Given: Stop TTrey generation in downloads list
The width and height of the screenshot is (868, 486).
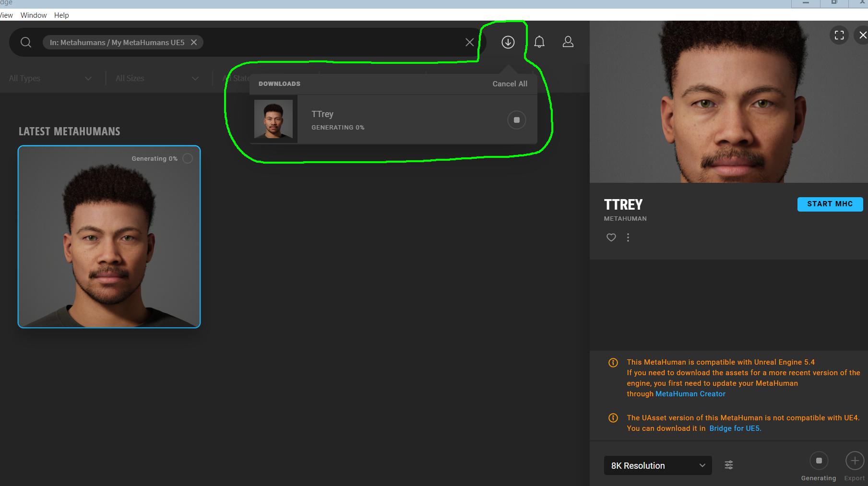Looking at the screenshot, I should tap(517, 120).
